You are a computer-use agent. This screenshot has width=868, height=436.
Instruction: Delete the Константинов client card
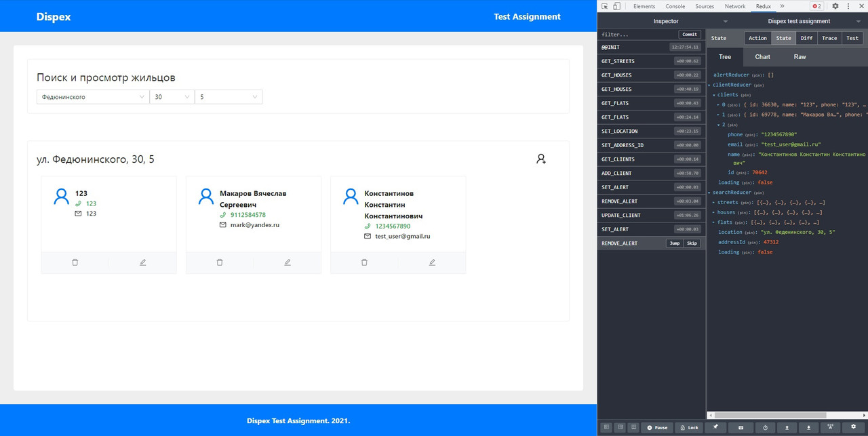pos(364,262)
